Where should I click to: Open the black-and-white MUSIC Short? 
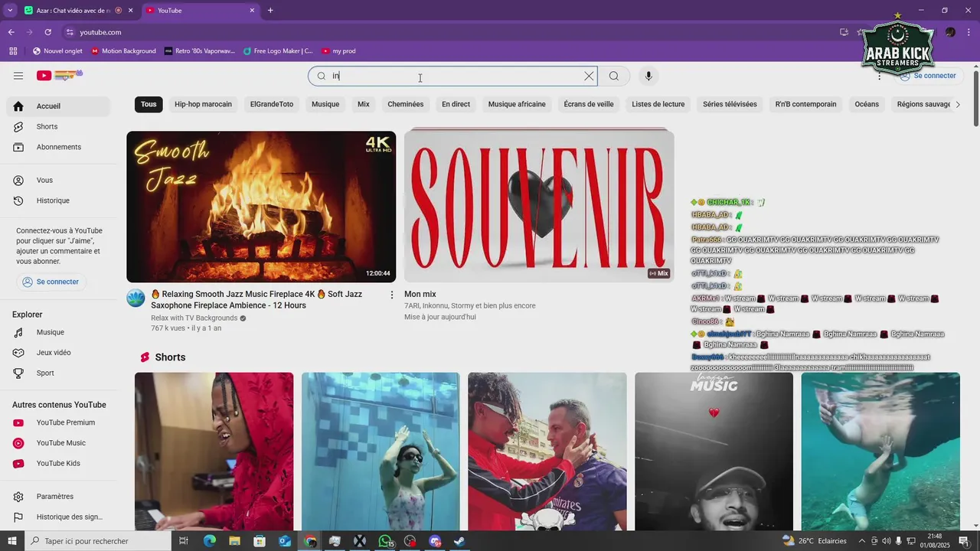coord(714,452)
